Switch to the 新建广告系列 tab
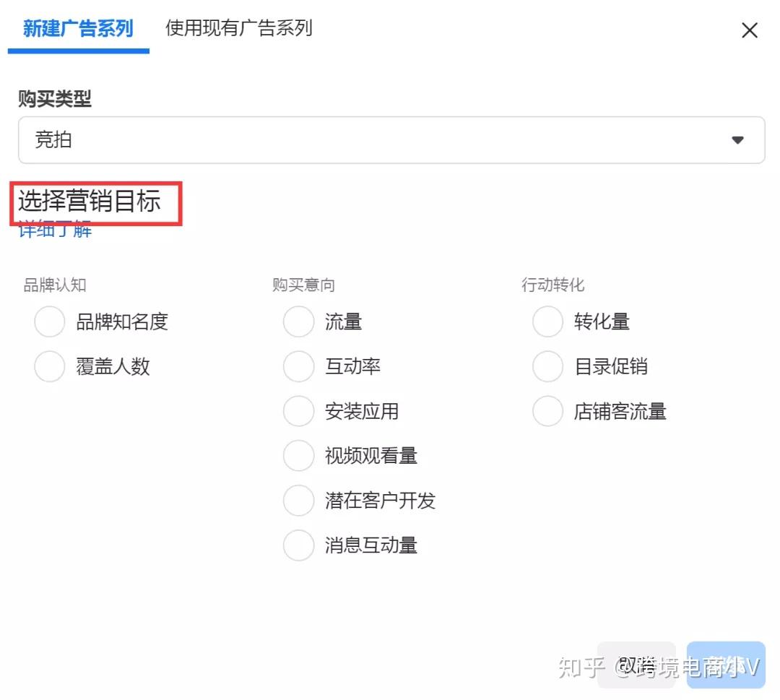This screenshot has height=700, width=780. (x=78, y=29)
